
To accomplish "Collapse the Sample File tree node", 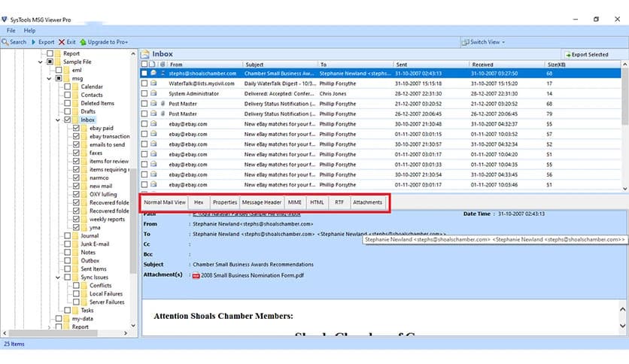I will coord(40,62).
